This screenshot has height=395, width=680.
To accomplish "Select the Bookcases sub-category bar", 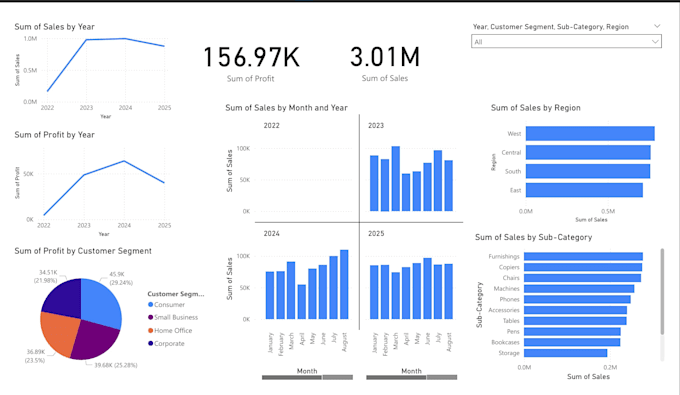I will pyautogui.click(x=572, y=342).
